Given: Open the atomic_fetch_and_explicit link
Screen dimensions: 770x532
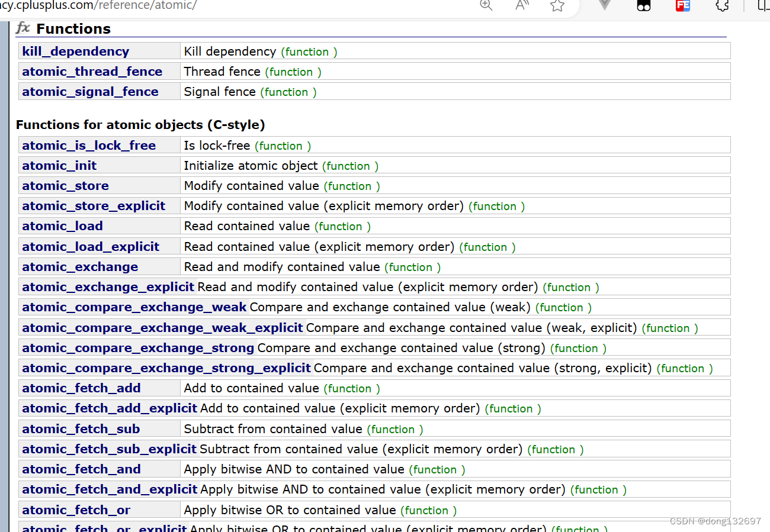Looking at the screenshot, I should (110, 489).
